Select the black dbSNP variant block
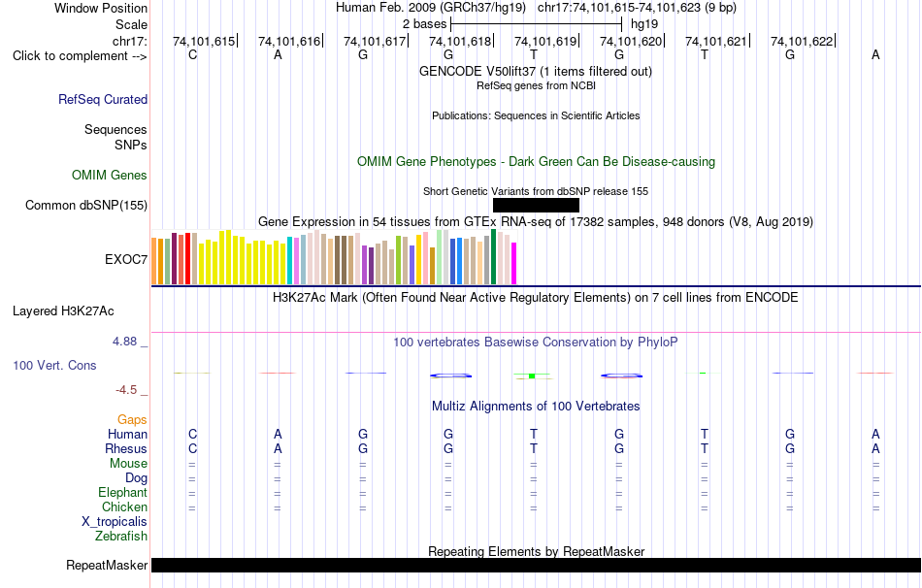Viewport: 922px width, 588px height. click(536, 205)
